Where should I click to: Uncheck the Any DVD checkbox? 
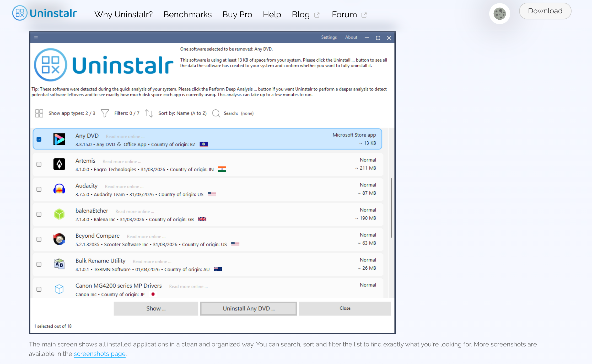tap(39, 139)
